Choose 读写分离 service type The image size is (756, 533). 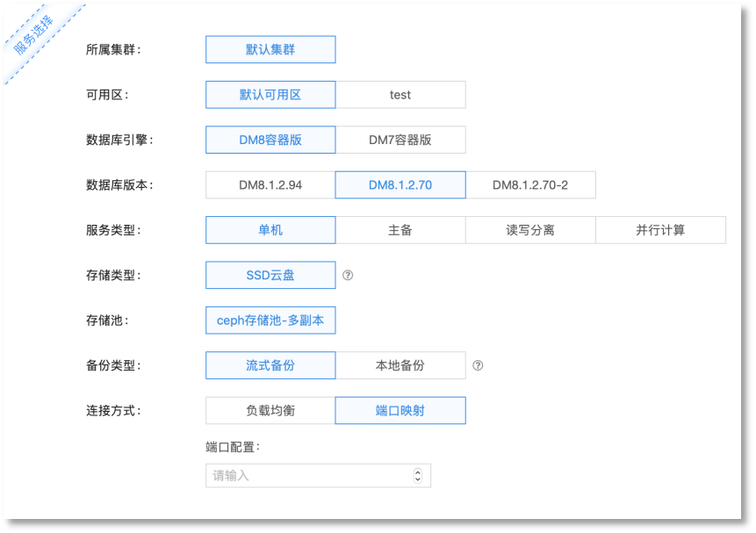coord(530,229)
